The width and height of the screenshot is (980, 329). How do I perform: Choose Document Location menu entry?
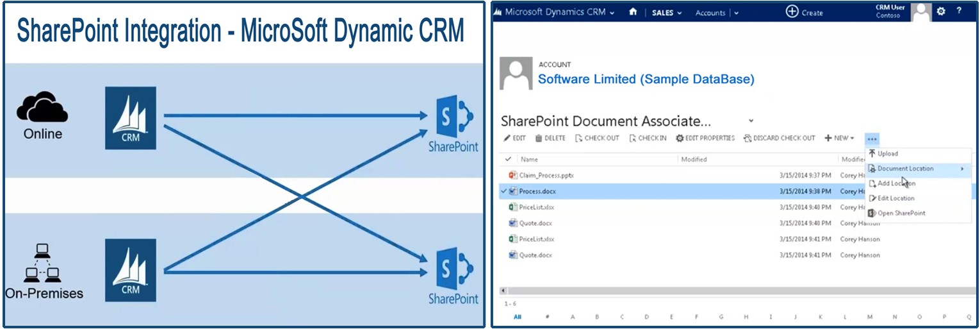pos(919,169)
